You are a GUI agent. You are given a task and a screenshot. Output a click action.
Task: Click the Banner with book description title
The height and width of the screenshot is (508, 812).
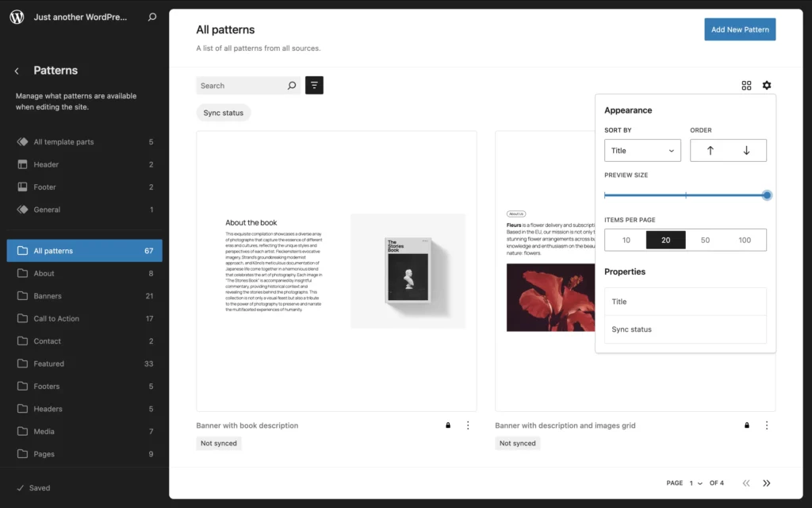(x=247, y=425)
